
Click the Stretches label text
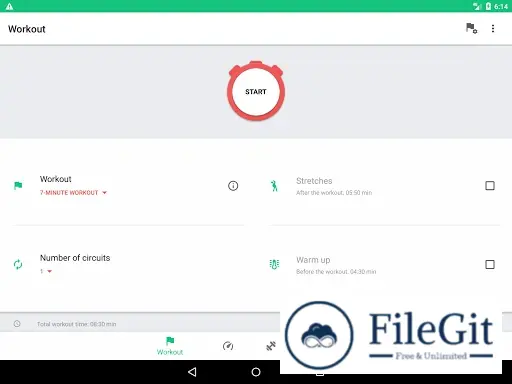[x=314, y=181]
